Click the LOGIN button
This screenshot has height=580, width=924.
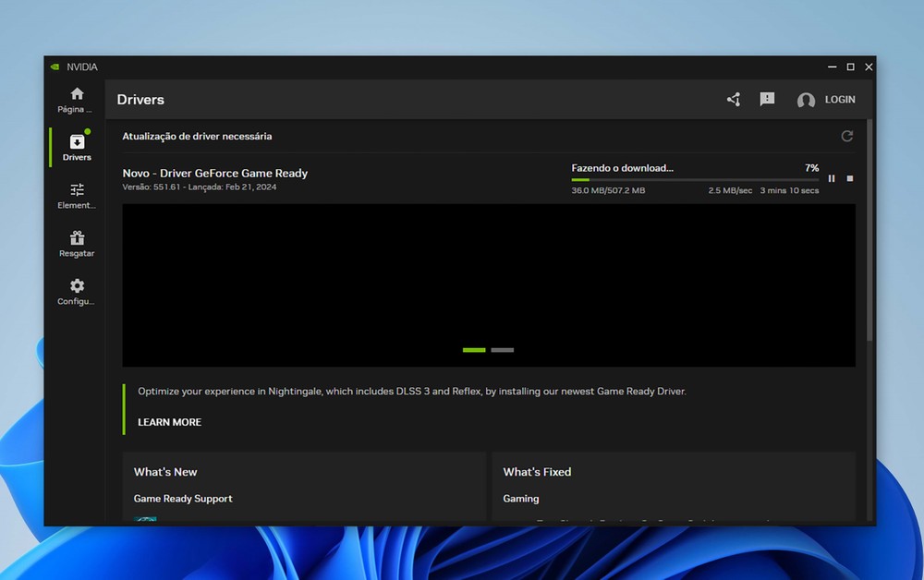pyautogui.click(x=840, y=100)
